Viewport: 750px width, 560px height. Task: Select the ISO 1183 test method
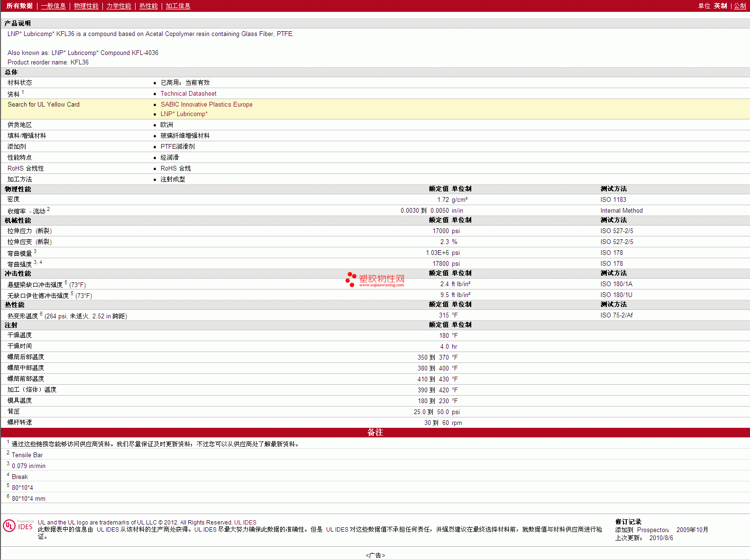tap(613, 200)
